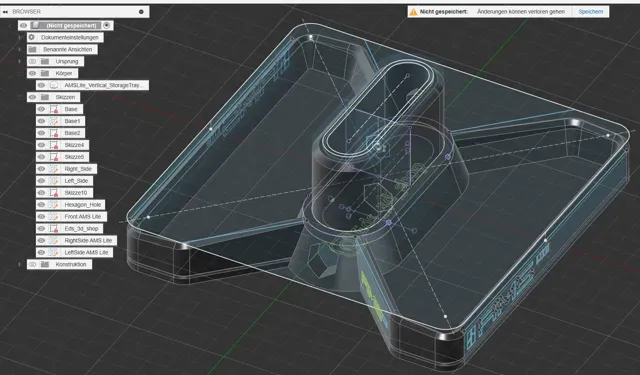Image resolution: width=640 pixels, height=375 pixels.
Task: Hide the Eds_3d_shop sketch
Action: pos(41,229)
